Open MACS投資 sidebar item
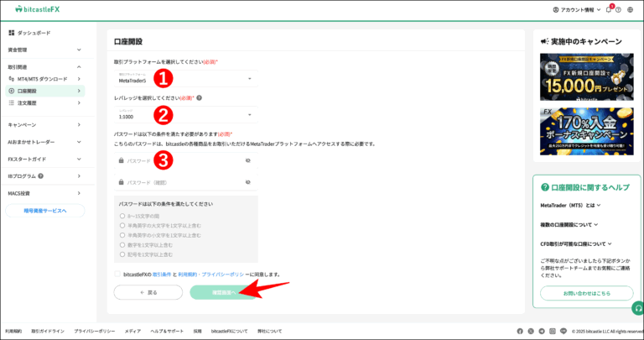This screenshot has height=340, width=644. 45,193
